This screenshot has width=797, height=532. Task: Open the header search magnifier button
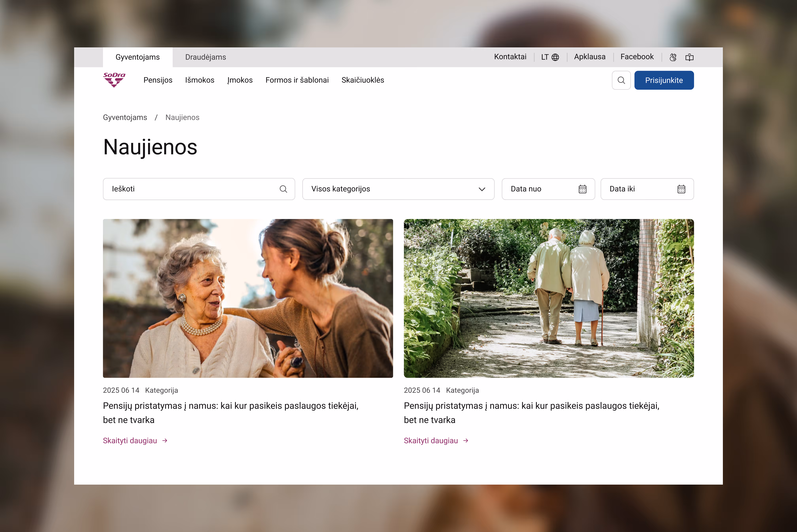point(621,80)
